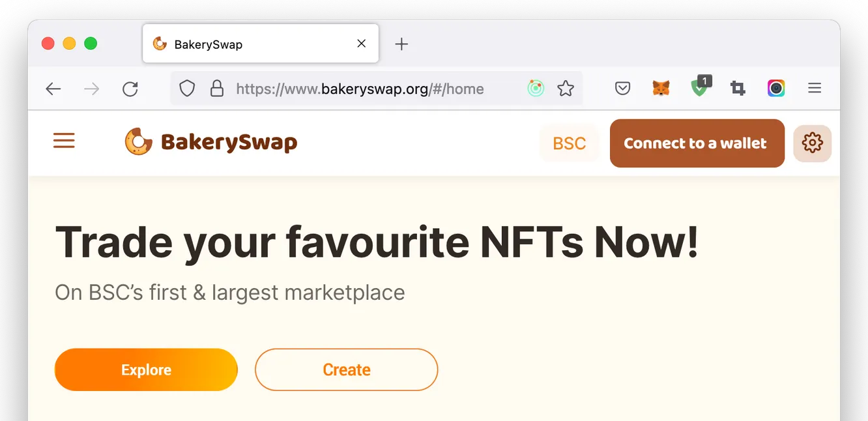Open the colorful camera lens extension
868x421 pixels.
tap(775, 89)
